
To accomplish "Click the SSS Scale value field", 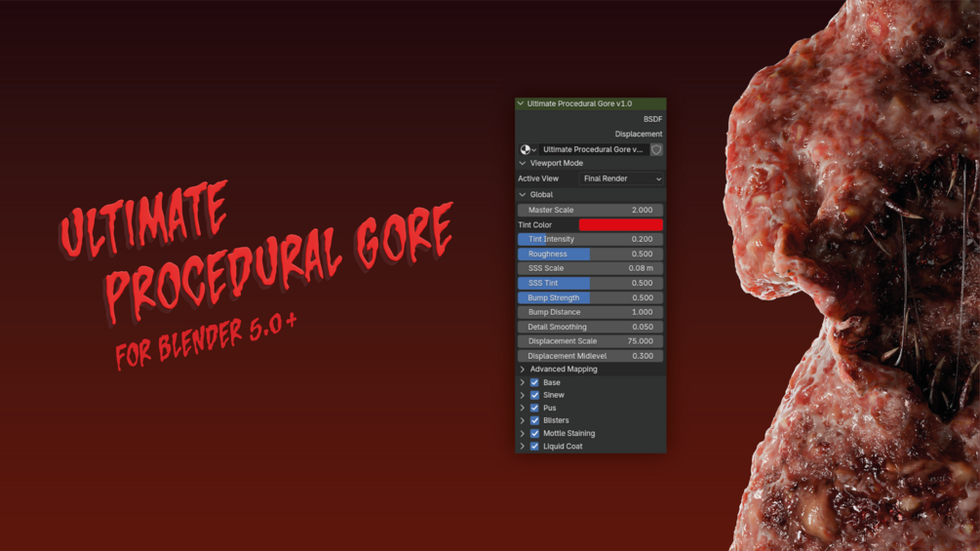I will point(590,268).
